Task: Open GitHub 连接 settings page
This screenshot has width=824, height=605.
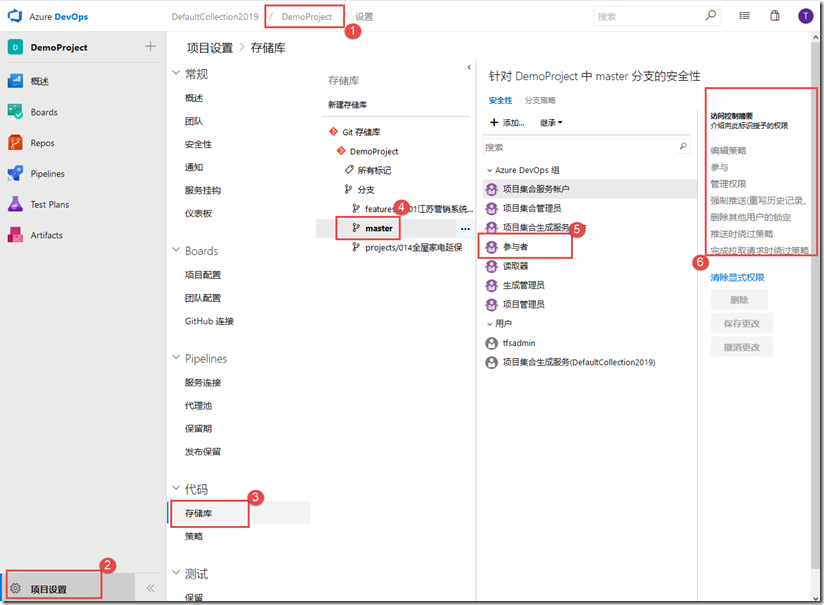Action: (209, 321)
